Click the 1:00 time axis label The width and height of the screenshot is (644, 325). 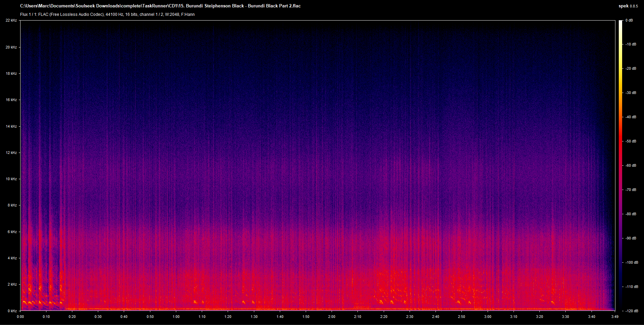[176, 317]
